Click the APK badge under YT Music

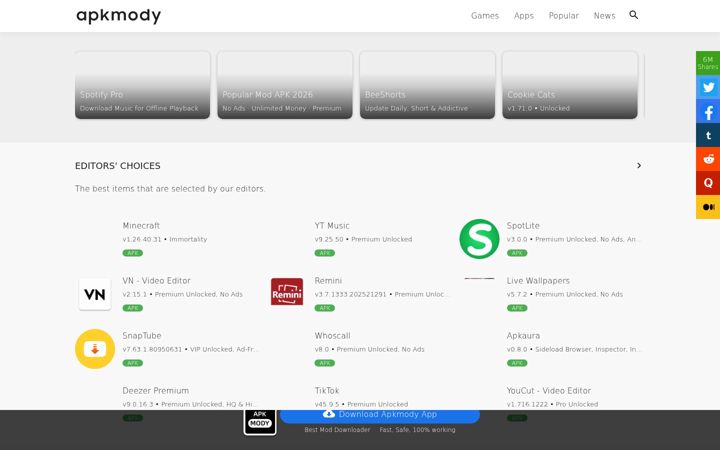pyautogui.click(x=325, y=253)
